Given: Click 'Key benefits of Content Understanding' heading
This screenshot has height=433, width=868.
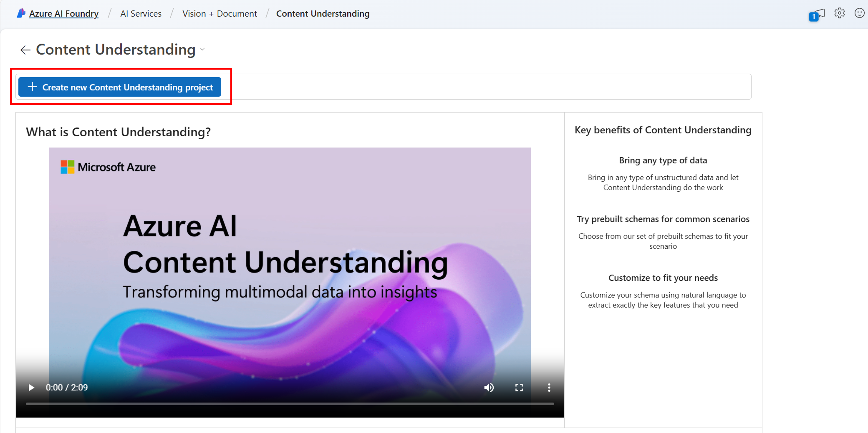Looking at the screenshot, I should [x=663, y=130].
